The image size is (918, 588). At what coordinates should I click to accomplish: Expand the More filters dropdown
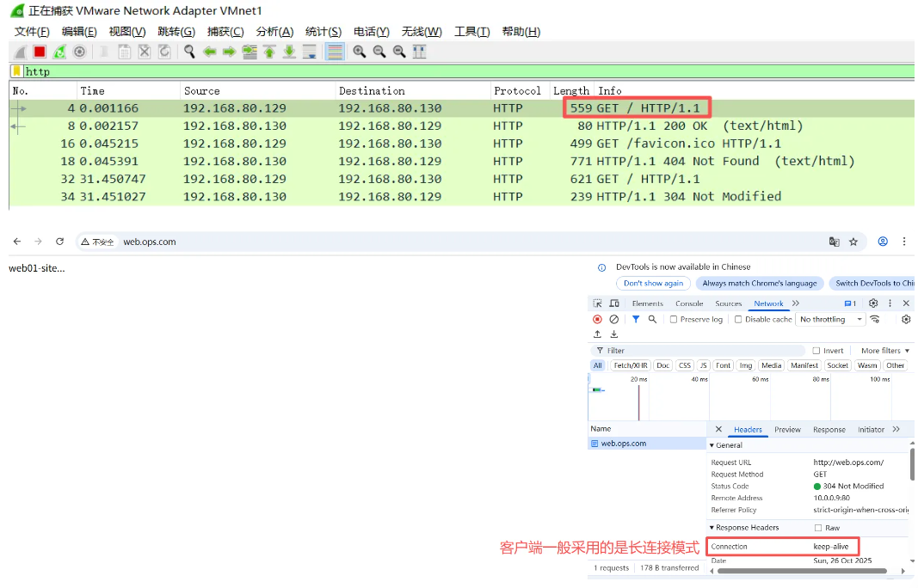click(x=884, y=351)
